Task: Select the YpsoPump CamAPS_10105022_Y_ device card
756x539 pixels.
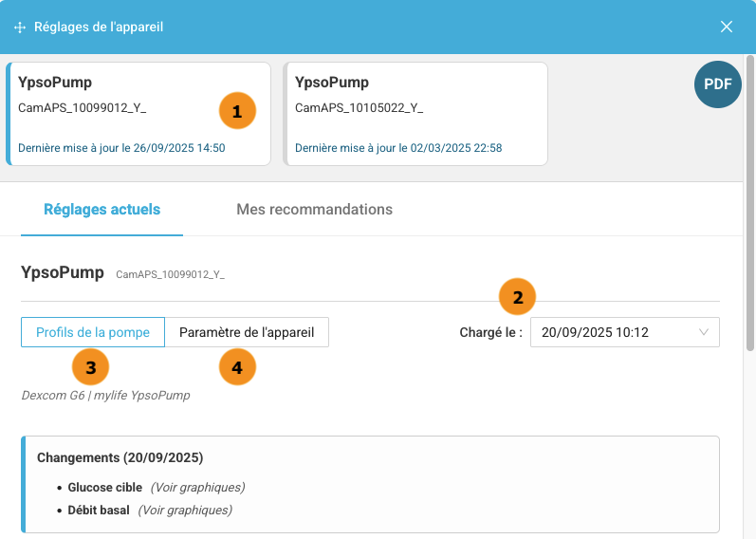Action: pos(415,114)
